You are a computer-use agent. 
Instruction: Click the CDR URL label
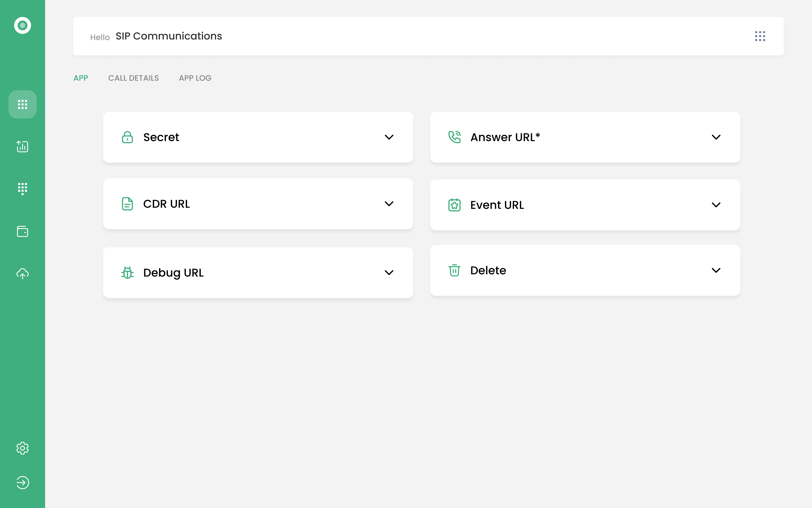click(x=166, y=204)
